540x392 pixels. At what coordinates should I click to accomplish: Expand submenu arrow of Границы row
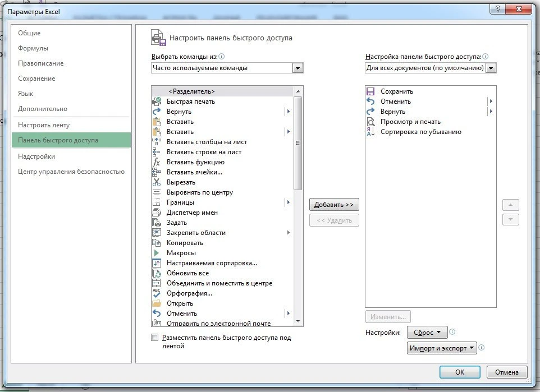289,202
